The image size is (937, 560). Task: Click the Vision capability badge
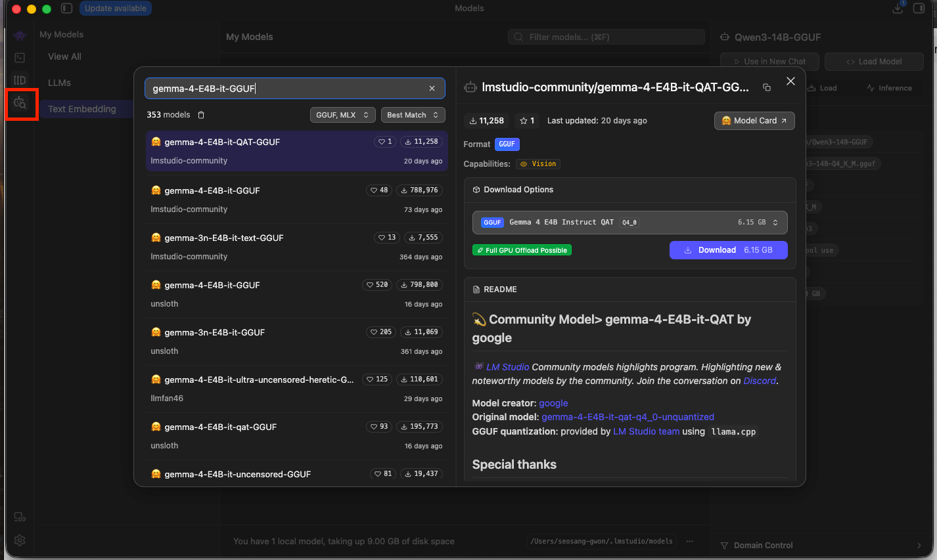click(x=538, y=164)
